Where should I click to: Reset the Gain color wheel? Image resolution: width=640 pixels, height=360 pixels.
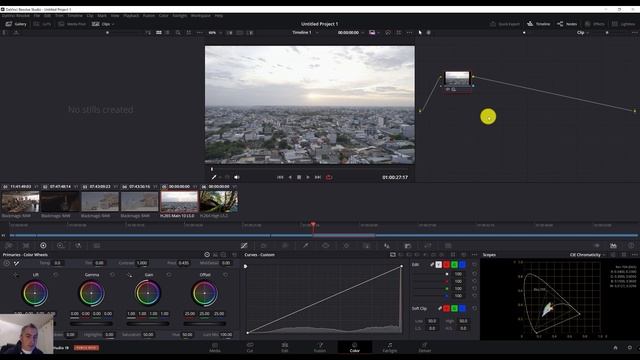click(169, 275)
